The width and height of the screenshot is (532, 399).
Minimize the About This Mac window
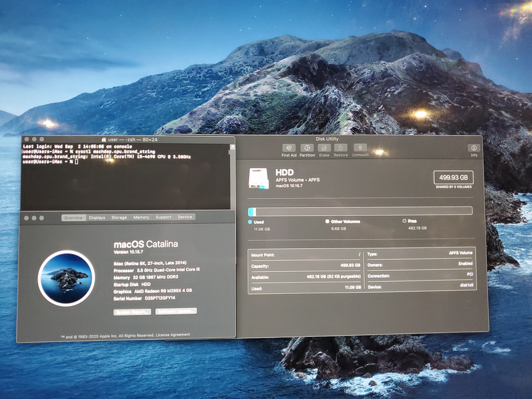coord(34,218)
